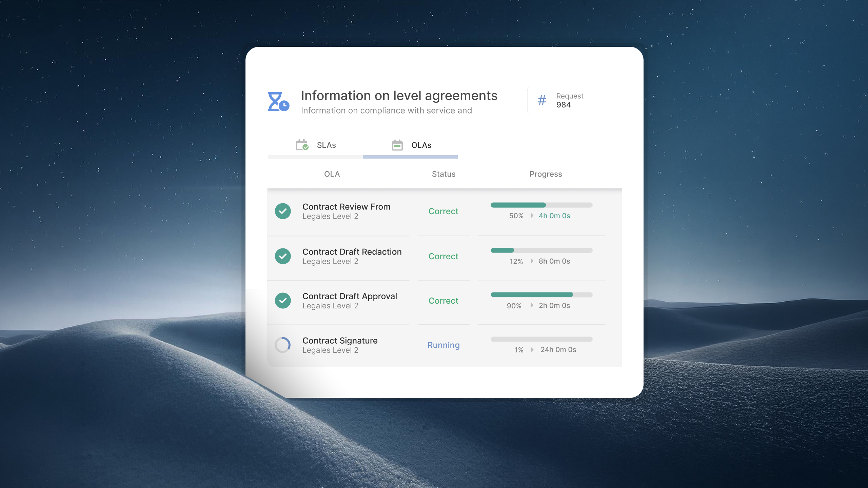Click the compliance with service subtitle
Screen dimensions: 868x488
pyautogui.click(x=386, y=110)
